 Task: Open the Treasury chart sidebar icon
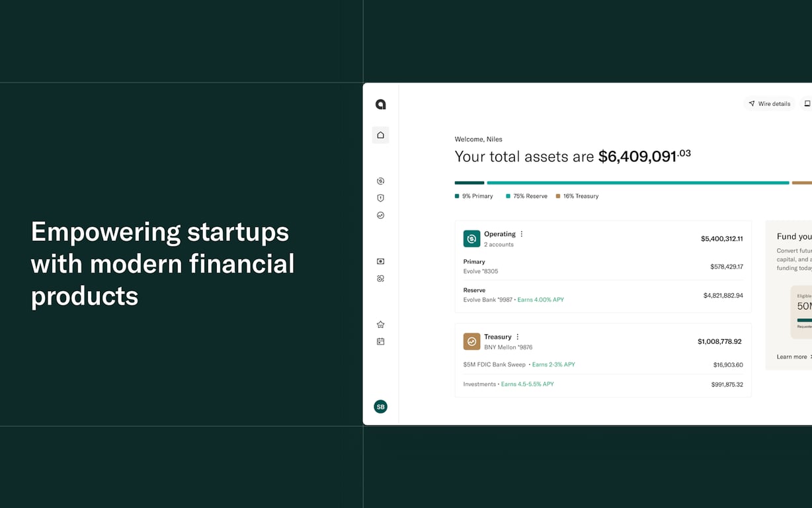380,215
